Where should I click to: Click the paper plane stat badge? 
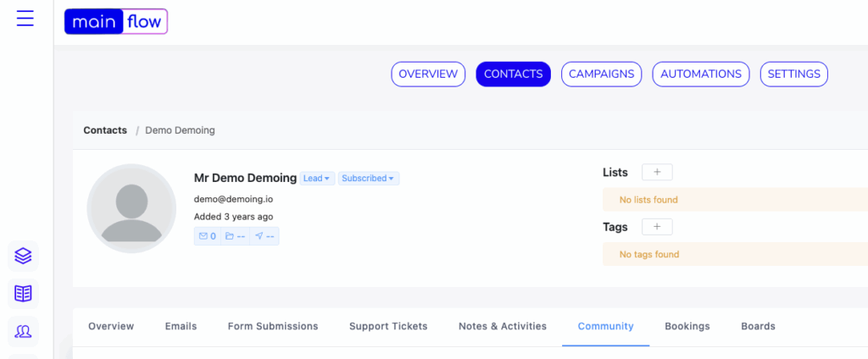[264, 236]
